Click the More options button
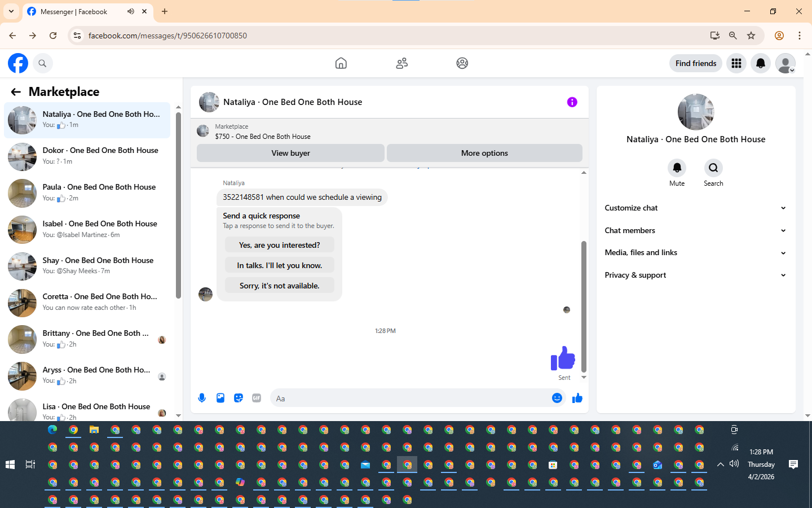This screenshot has width=812, height=508. (x=484, y=153)
